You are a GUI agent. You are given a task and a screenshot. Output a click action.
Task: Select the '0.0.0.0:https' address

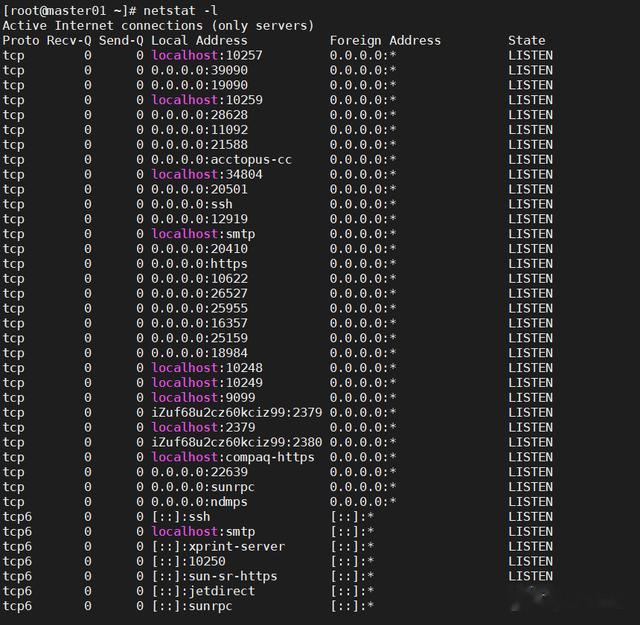tap(199, 264)
